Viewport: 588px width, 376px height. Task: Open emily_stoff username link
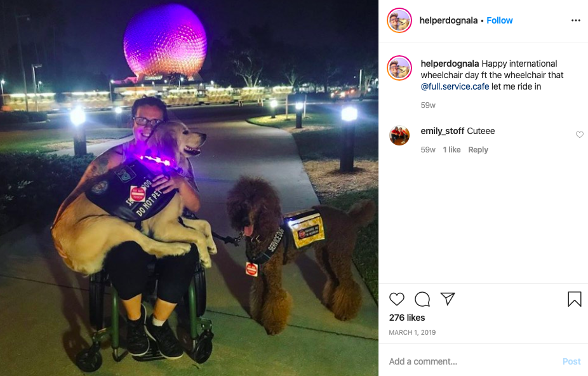click(443, 131)
